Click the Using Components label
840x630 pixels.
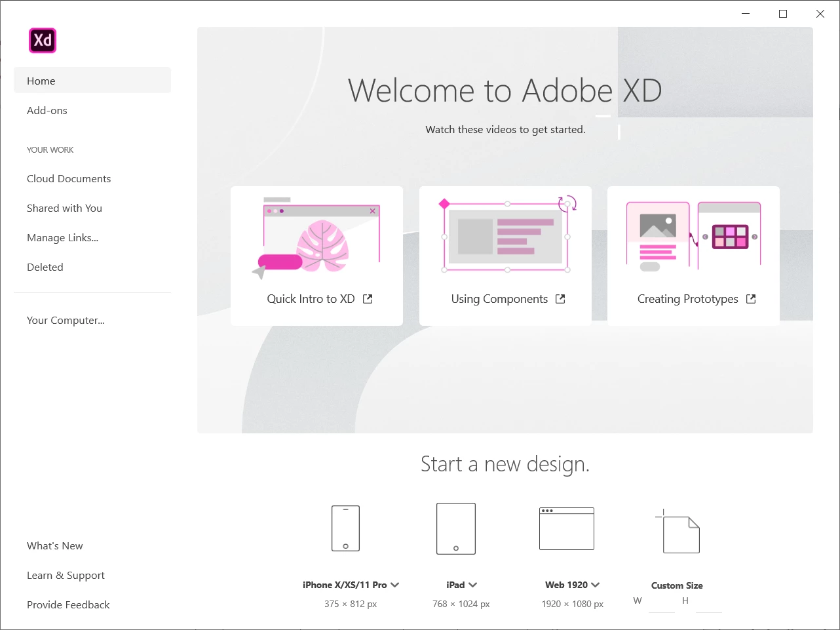[x=499, y=299]
